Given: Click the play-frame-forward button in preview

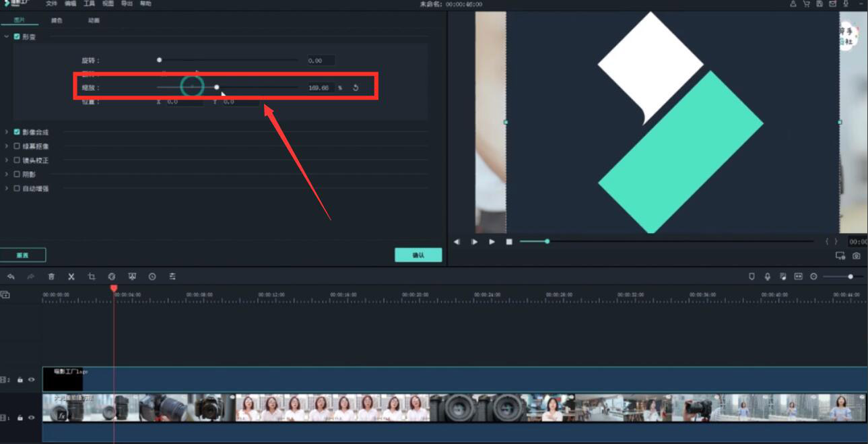Looking at the screenshot, I should [x=474, y=241].
